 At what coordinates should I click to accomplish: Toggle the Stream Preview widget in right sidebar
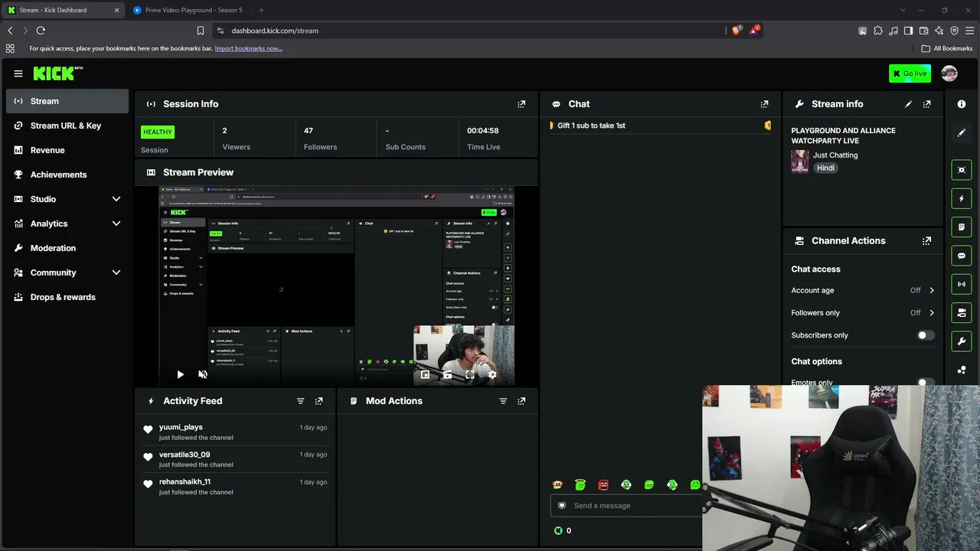(x=962, y=170)
